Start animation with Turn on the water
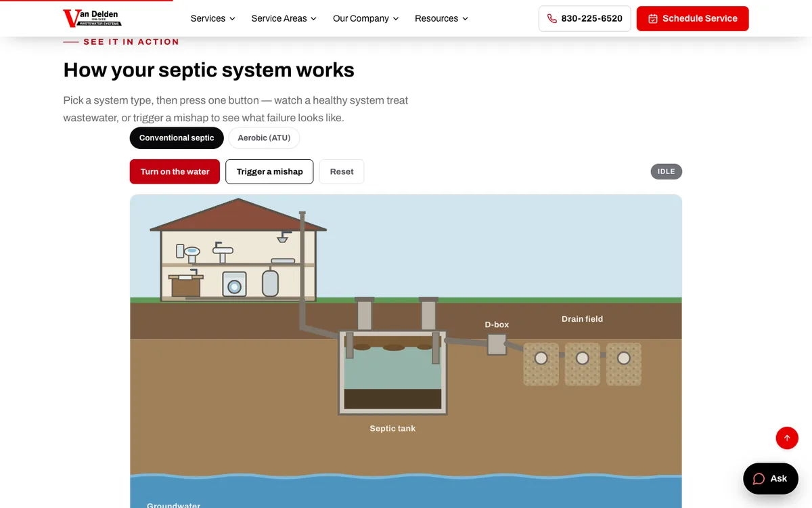Image resolution: width=812 pixels, height=508 pixels. [175, 171]
